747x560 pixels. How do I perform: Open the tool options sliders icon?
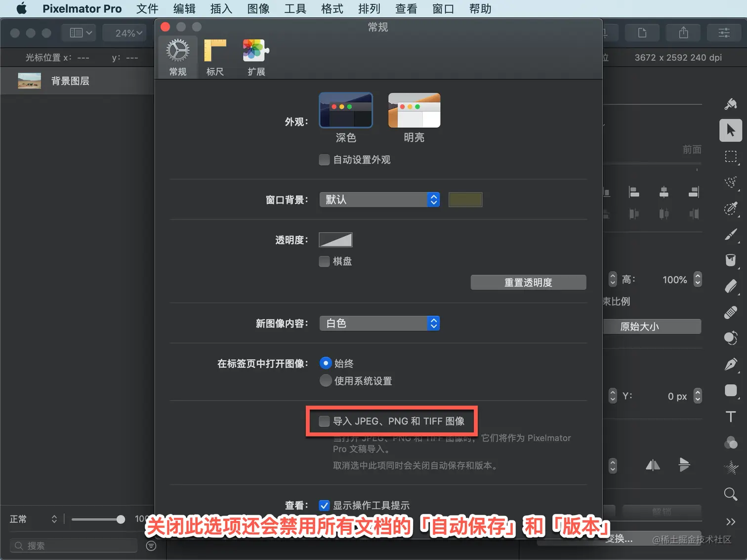[x=724, y=33]
